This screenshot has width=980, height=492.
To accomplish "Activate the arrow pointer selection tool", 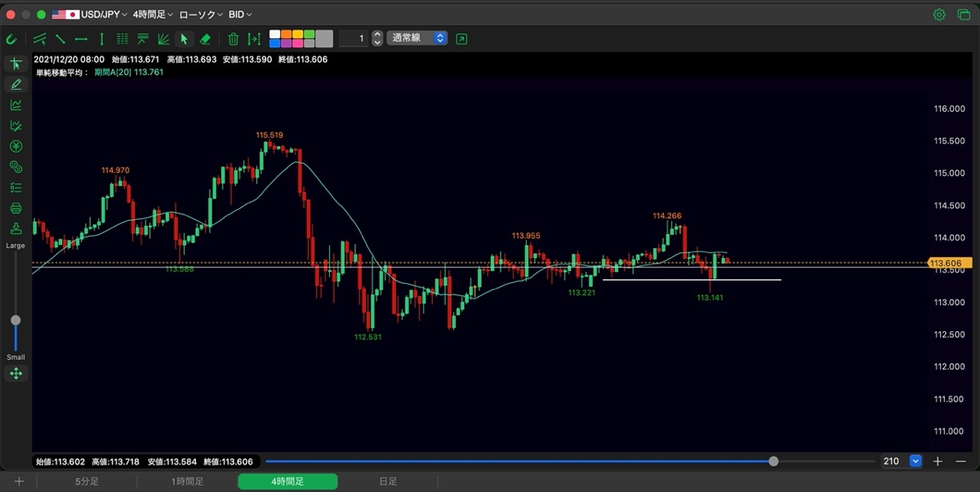I will click(185, 38).
